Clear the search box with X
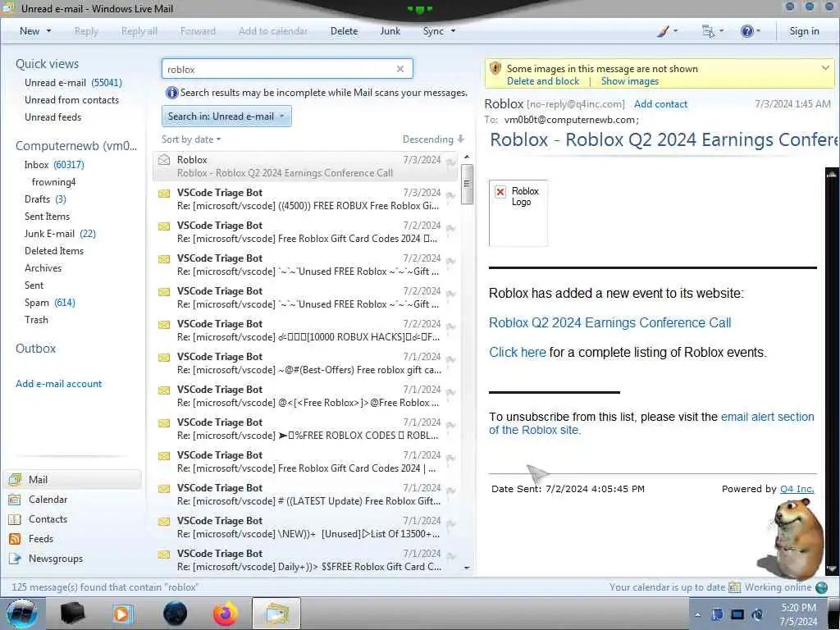Image resolution: width=840 pixels, height=630 pixels. pos(399,69)
